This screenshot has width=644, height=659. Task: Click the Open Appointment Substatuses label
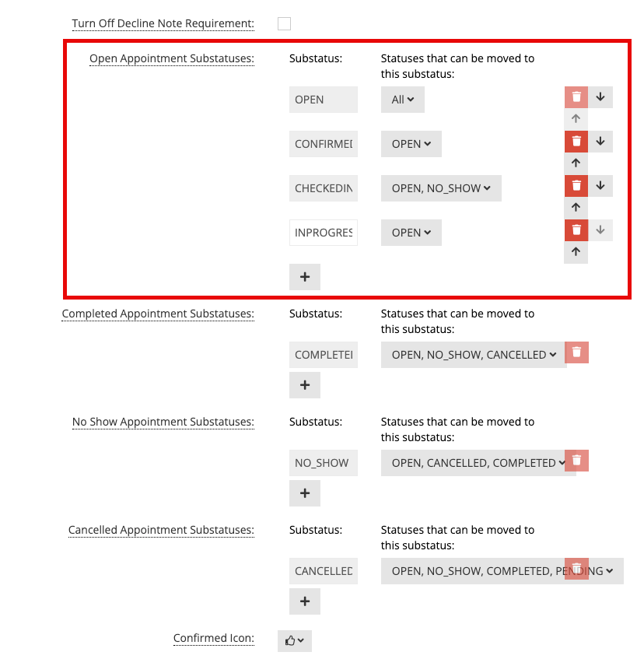[x=172, y=58]
